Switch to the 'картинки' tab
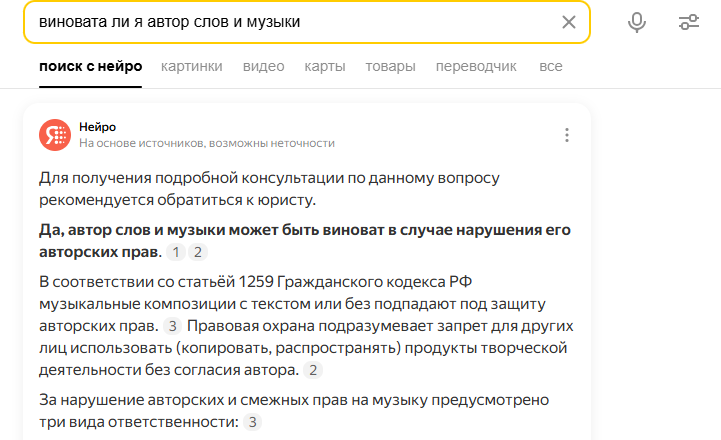Viewport: 721px width, 440px height. pyautogui.click(x=192, y=67)
